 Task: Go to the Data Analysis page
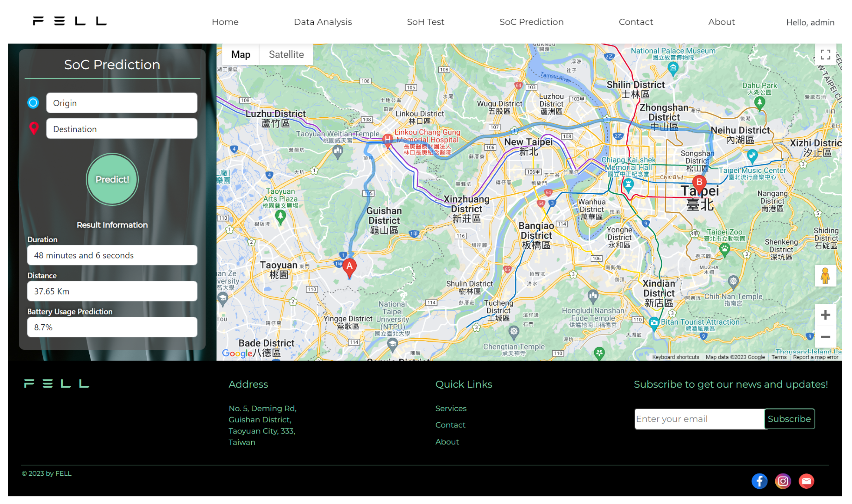pos(323,22)
